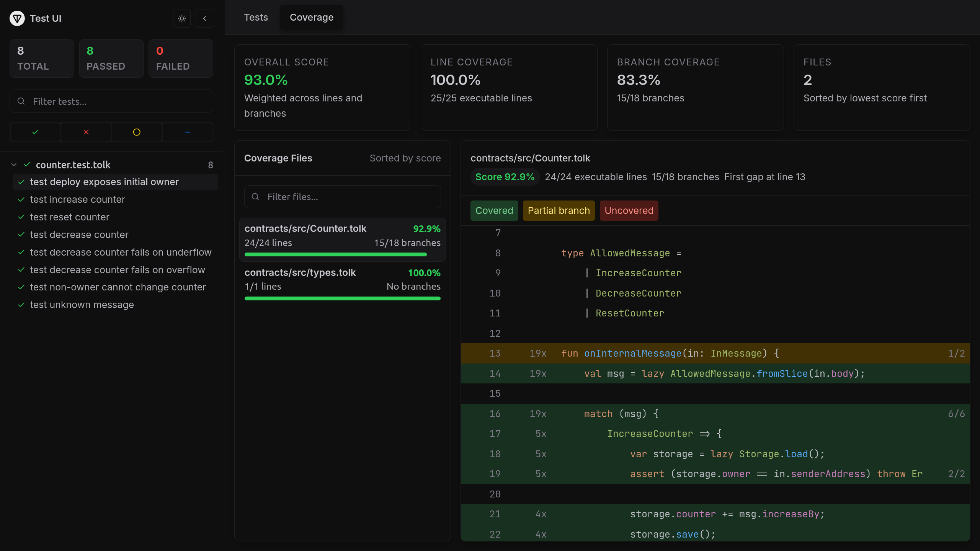Open contracts/src/Counter.tolk coverage file
Viewport: 980px width, 551px height.
tap(343, 240)
